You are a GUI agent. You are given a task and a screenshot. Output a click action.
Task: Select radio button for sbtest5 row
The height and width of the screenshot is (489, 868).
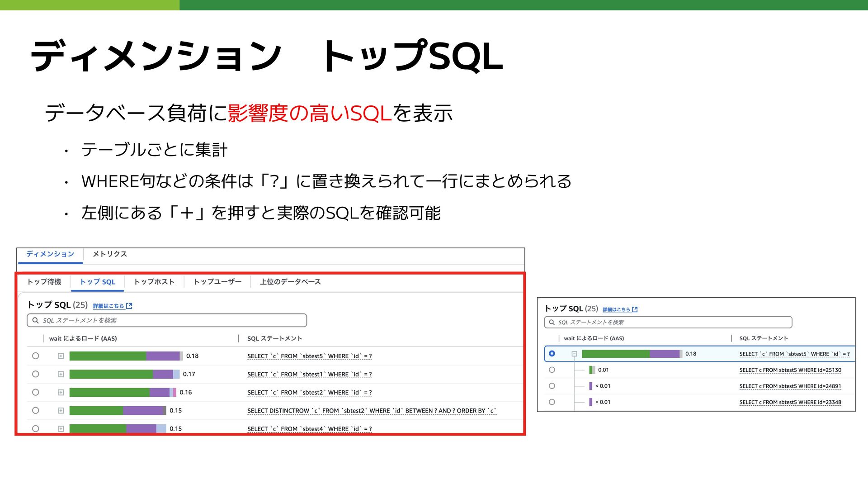[35, 356]
